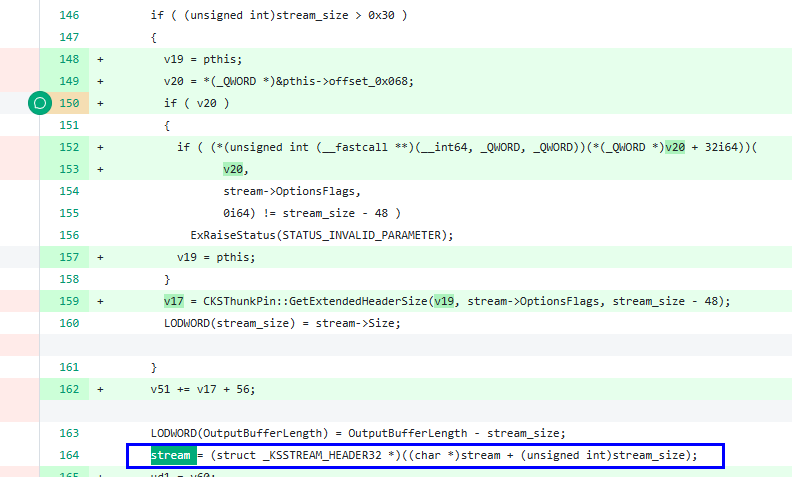
Task: Click the plus marker on line 148
Action: (100, 59)
